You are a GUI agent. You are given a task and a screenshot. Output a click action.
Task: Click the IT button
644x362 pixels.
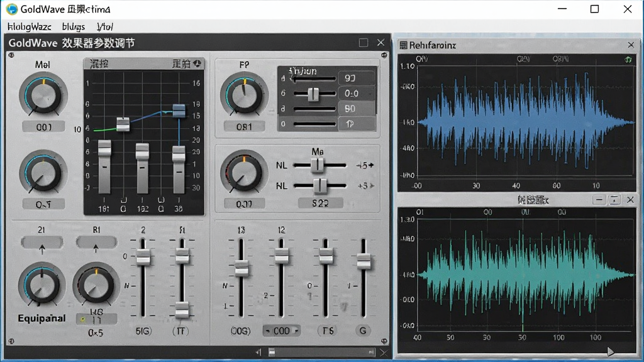pos(180,331)
